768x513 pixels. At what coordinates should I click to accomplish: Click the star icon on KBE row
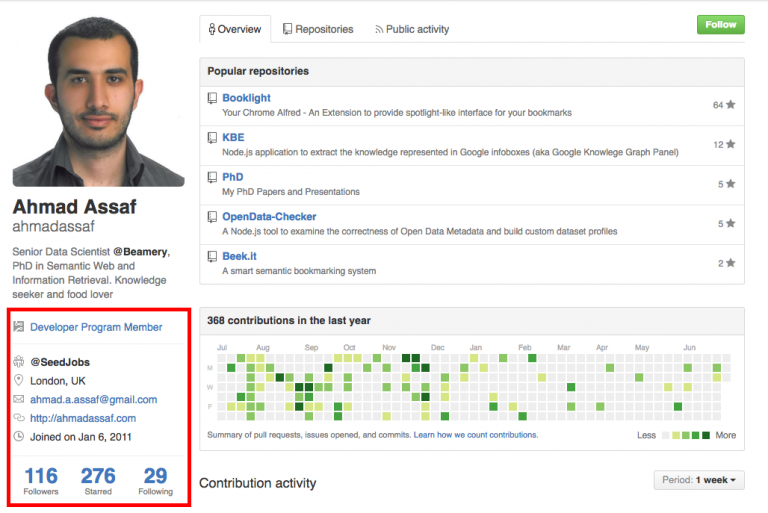[x=730, y=144]
